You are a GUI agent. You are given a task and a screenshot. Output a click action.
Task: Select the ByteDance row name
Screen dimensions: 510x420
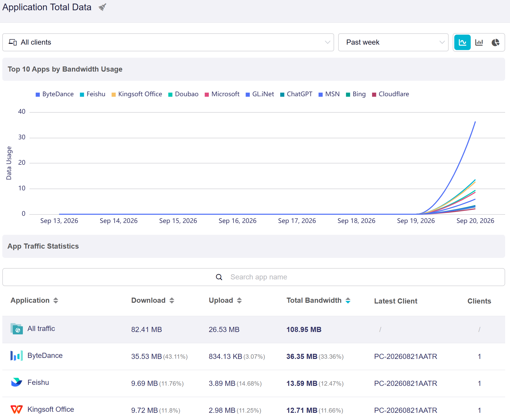(45, 356)
